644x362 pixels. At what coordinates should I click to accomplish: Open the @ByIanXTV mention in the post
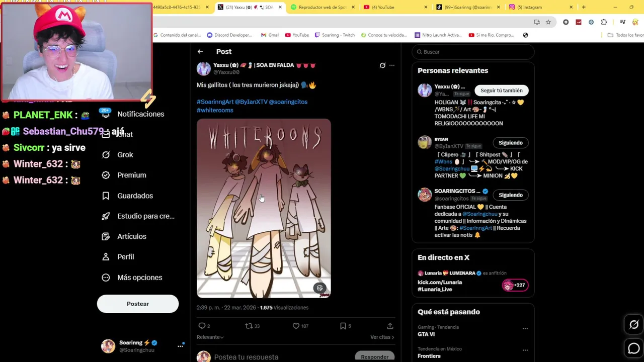tap(251, 102)
